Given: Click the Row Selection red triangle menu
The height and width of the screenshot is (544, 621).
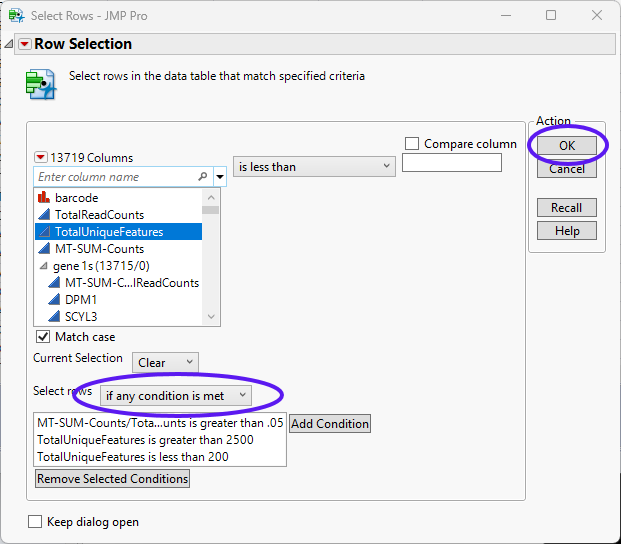Looking at the screenshot, I should [25, 44].
